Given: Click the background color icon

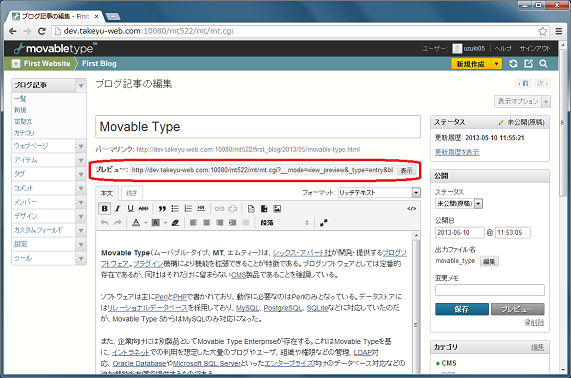Looking at the screenshot, I should (155, 223).
